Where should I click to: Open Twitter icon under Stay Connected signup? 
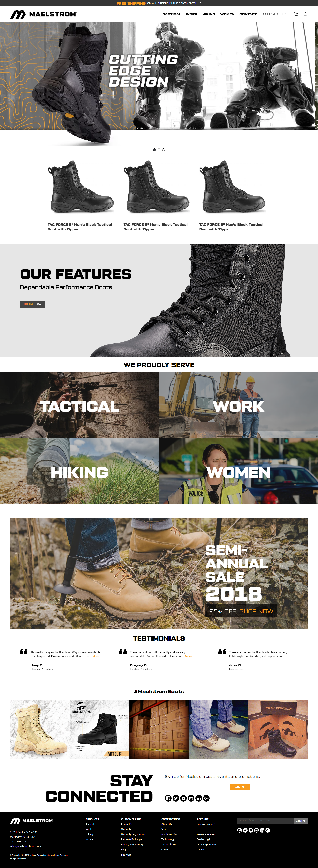[x=176, y=798]
